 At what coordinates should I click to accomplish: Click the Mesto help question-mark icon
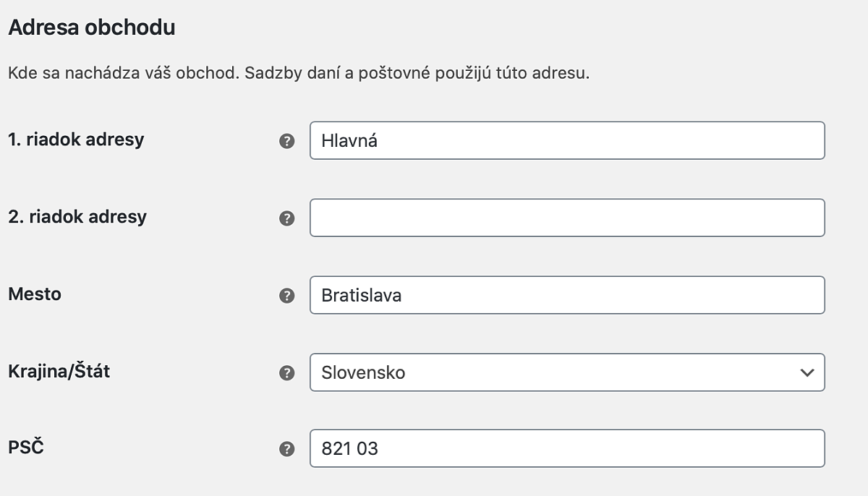coord(287,296)
